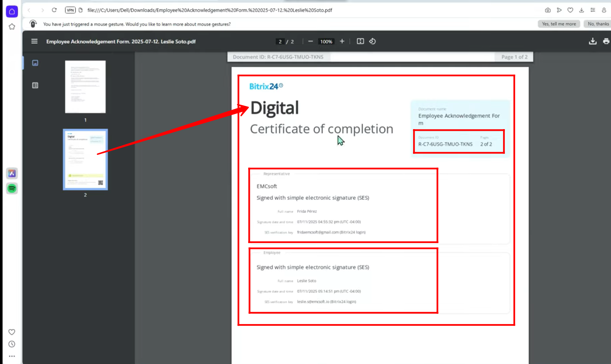This screenshot has height=364, width=611.
Task: Open the Opera home workspace icon
Action: [x=12, y=12]
